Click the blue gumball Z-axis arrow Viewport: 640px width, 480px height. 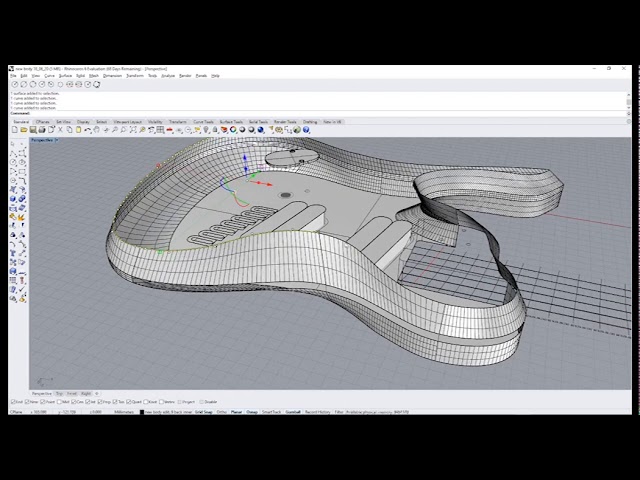pos(245,158)
